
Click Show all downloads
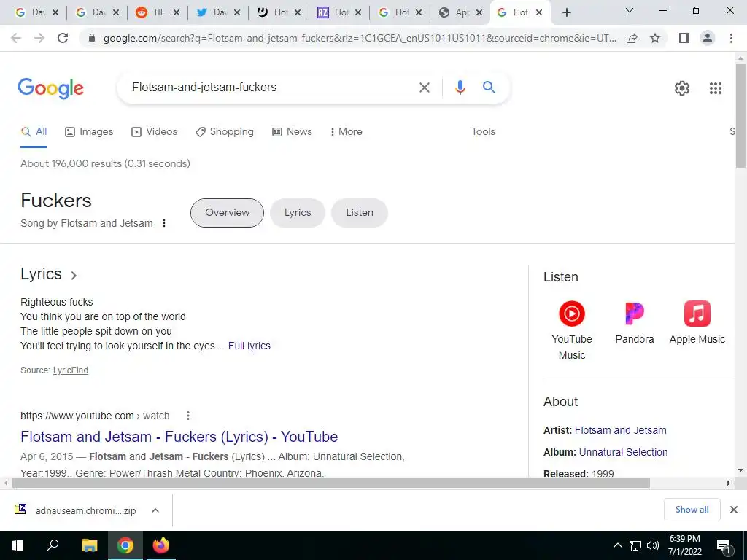(692, 510)
